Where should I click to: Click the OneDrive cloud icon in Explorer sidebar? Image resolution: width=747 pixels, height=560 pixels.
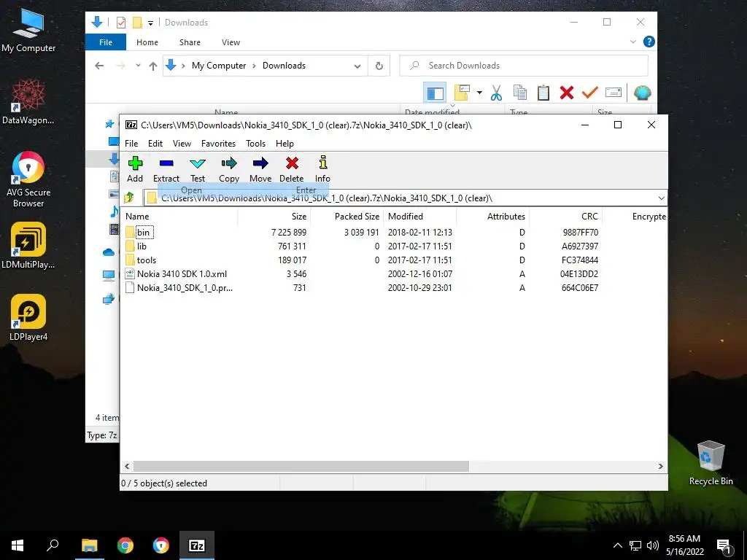coord(109,252)
